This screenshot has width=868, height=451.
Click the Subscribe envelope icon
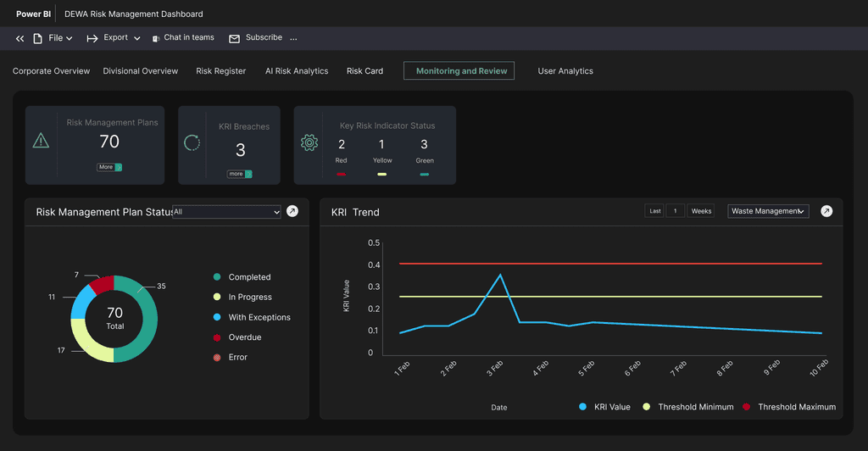click(234, 38)
